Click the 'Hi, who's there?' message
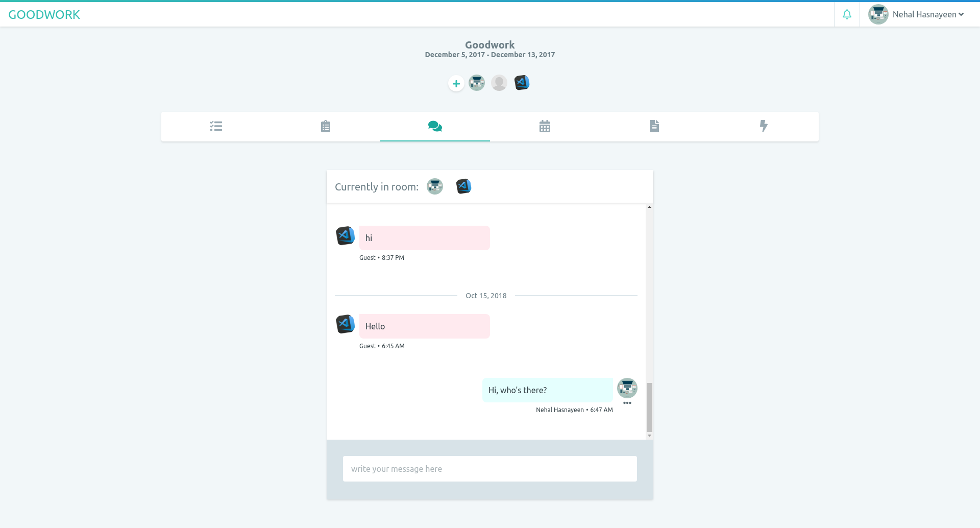 pyautogui.click(x=548, y=390)
